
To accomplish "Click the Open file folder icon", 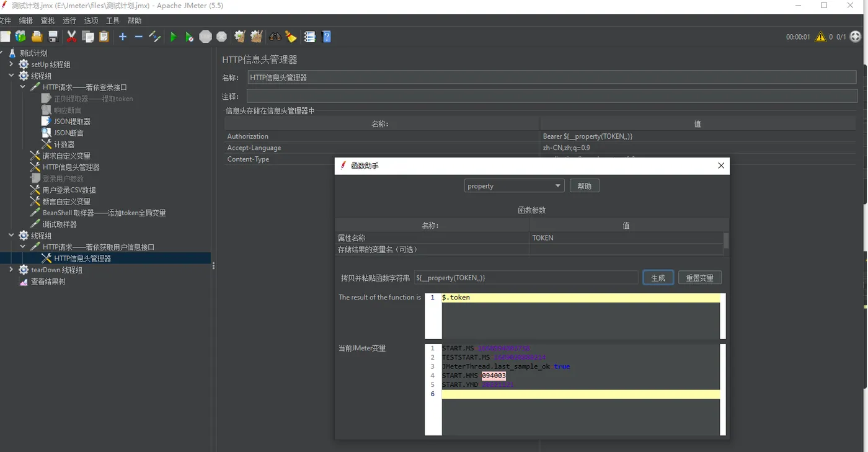I will (37, 37).
